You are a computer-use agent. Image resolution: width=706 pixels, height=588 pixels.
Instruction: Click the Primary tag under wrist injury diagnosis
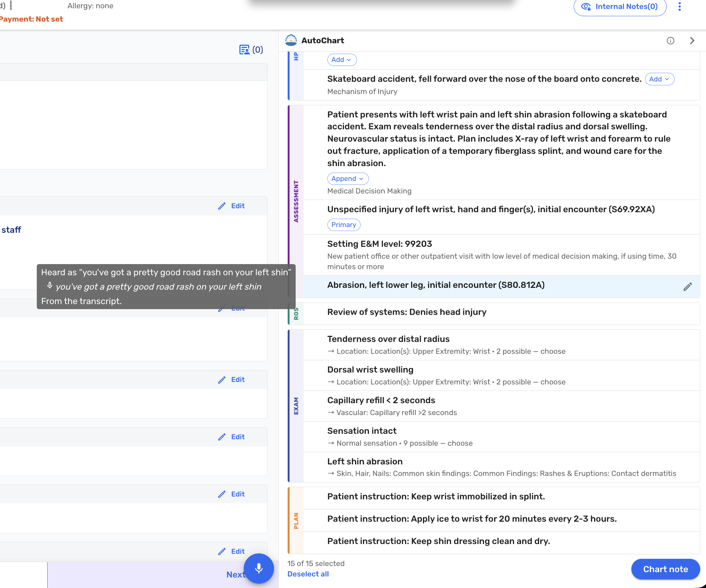tap(344, 225)
